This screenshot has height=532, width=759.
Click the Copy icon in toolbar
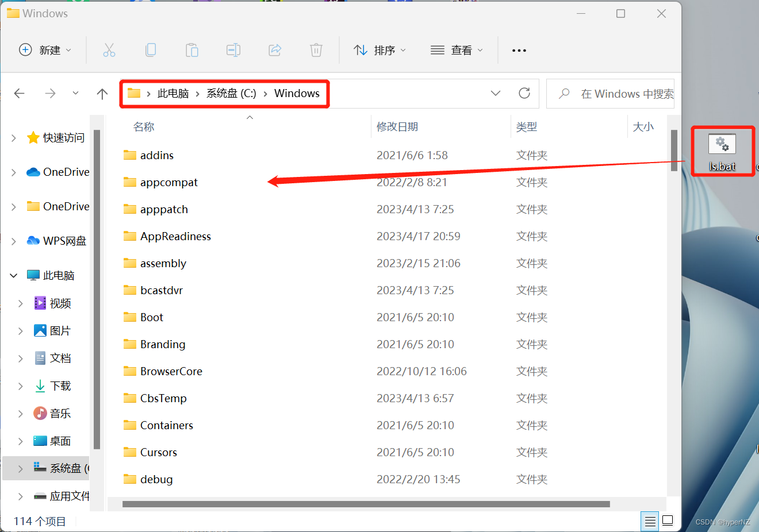151,50
